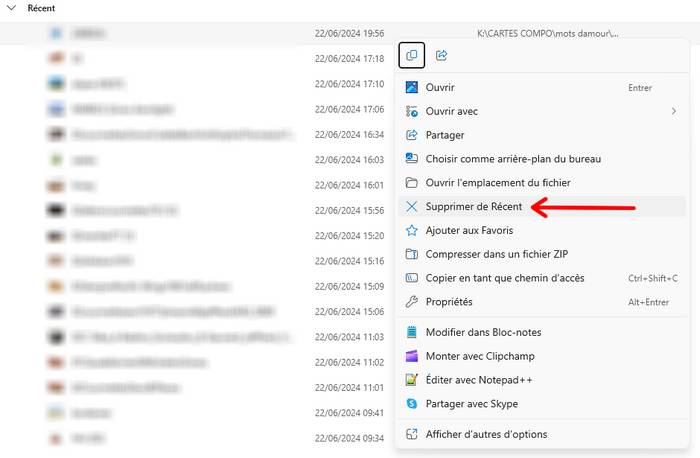Click the Bloc-notes notepad icon
Image resolution: width=700 pixels, height=458 pixels.
point(412,332)
